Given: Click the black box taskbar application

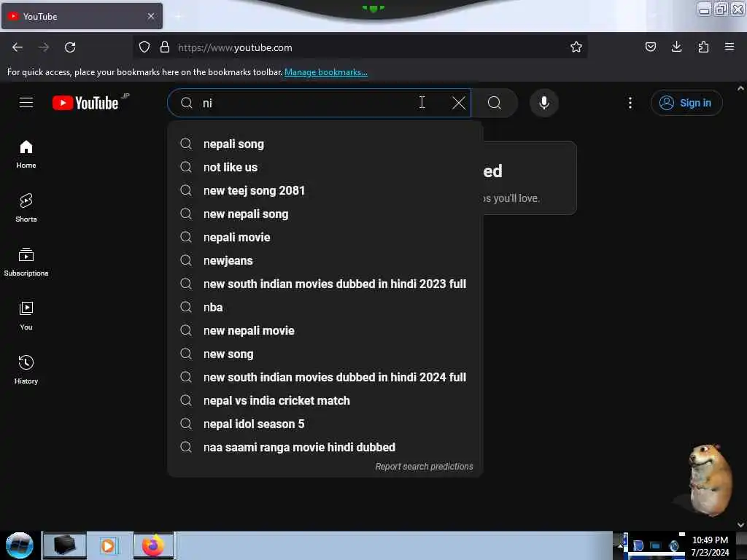Looking at the screenshot, I should (65, 545).
